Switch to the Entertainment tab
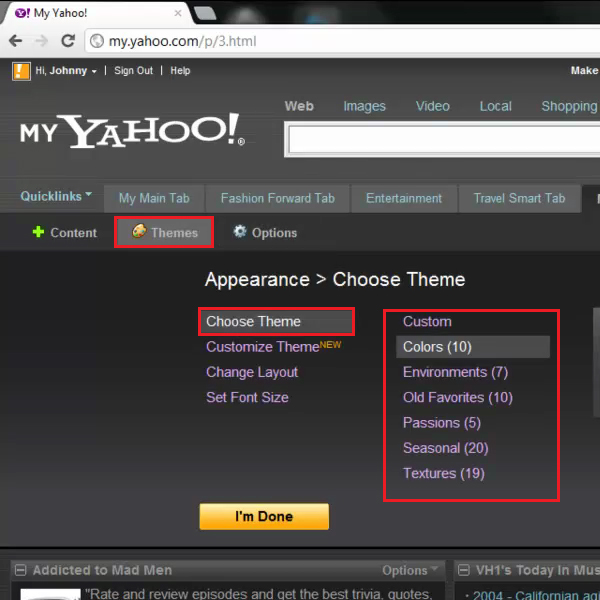The image size is (600, 600). point(404,198)
